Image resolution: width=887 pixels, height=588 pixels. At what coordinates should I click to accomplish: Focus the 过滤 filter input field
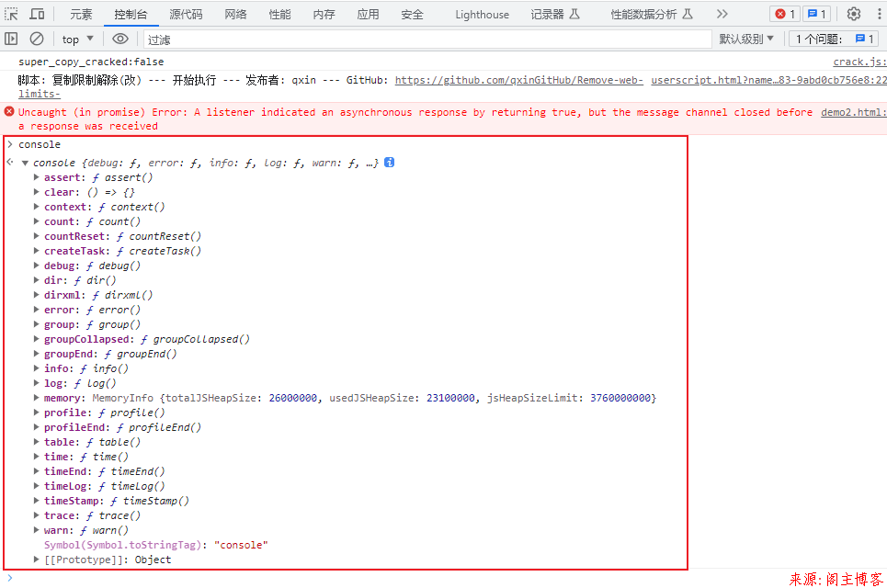427,40
